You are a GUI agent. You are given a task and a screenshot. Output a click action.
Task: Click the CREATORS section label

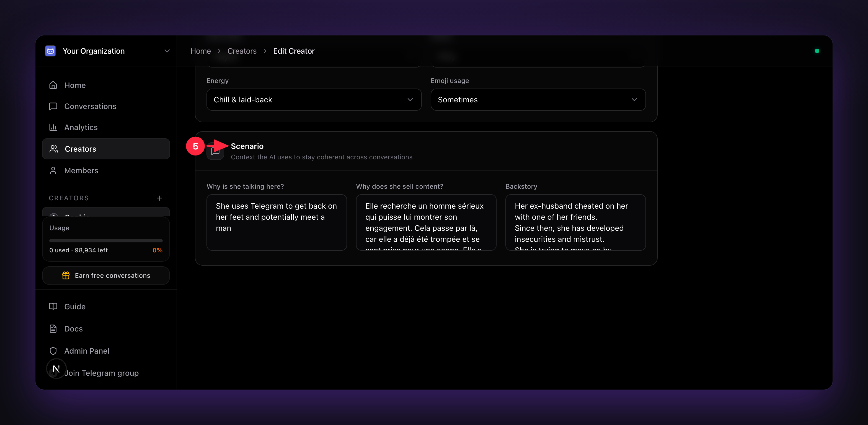(69, 198)
